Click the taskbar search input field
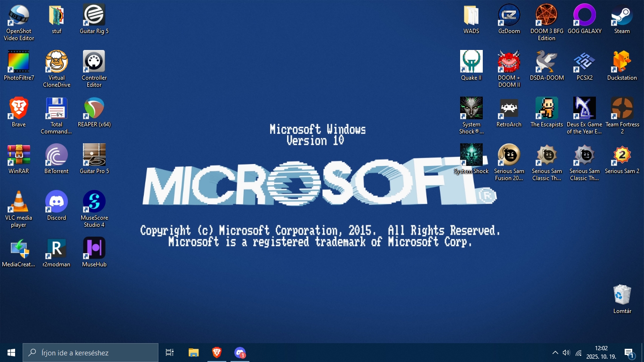 [91, 353]
